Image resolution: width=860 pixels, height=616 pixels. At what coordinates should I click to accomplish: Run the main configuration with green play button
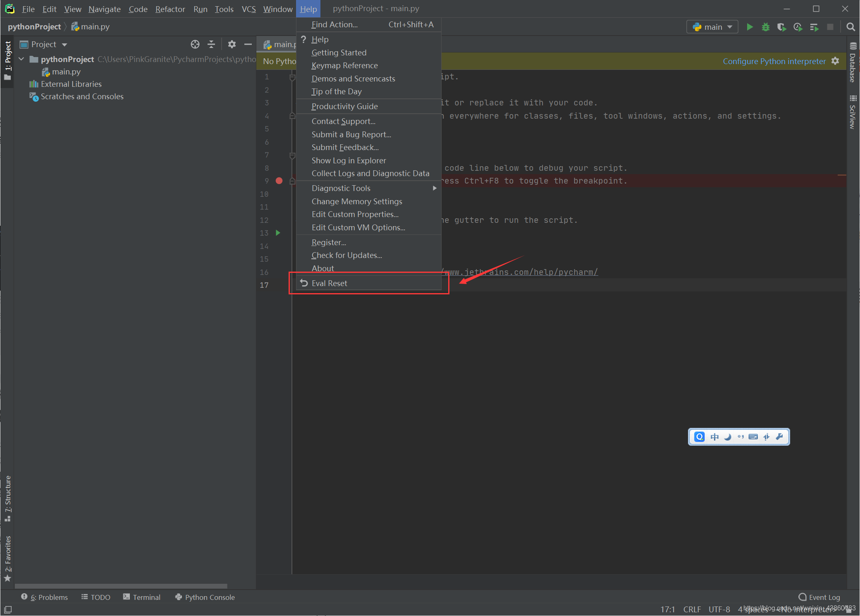tap(750, 27)
